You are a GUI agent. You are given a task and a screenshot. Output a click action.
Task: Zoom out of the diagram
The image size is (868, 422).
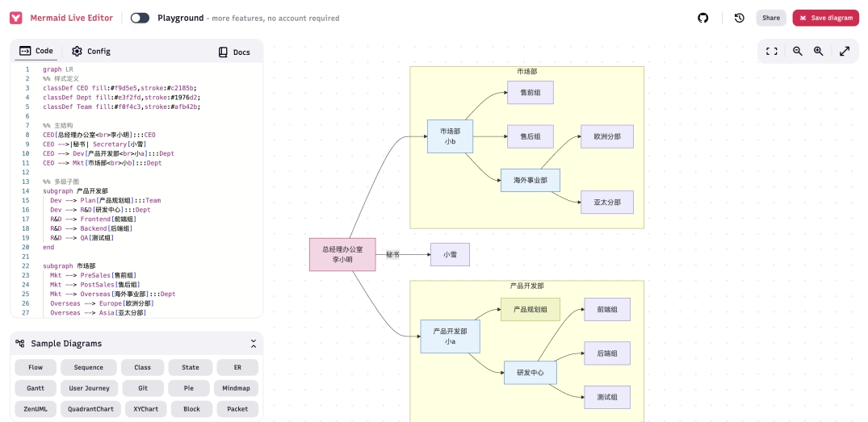click(797, 51)
